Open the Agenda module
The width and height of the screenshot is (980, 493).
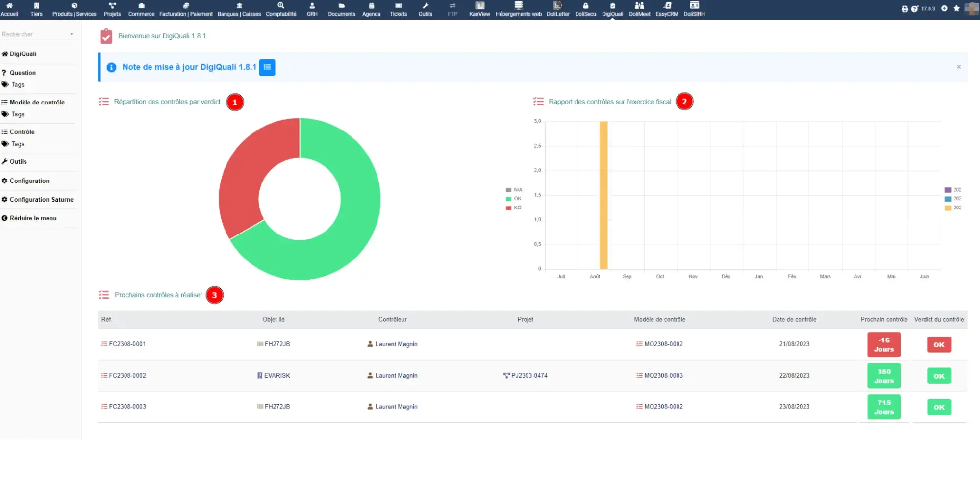[371, 9]
